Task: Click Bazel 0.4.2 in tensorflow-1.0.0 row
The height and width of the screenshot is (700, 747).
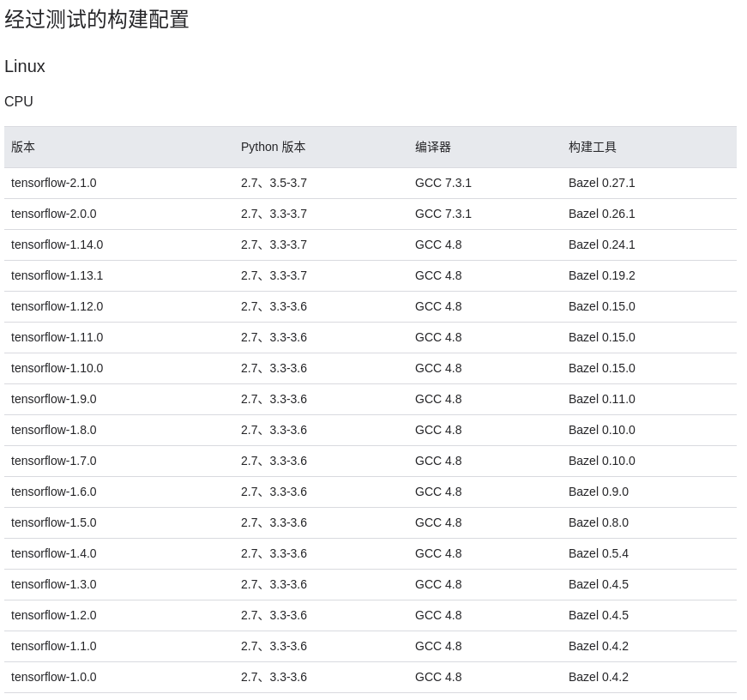Action: pos(599,677)
